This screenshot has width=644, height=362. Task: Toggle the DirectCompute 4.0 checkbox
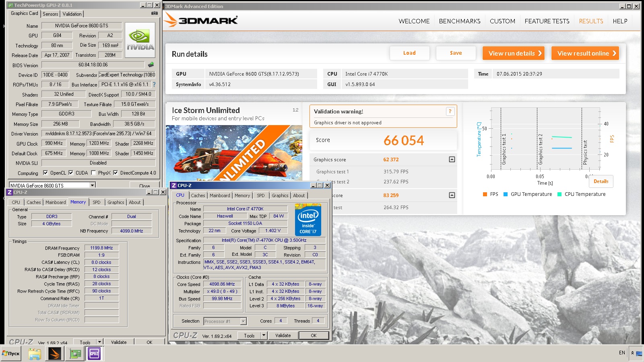coord(116,173)
